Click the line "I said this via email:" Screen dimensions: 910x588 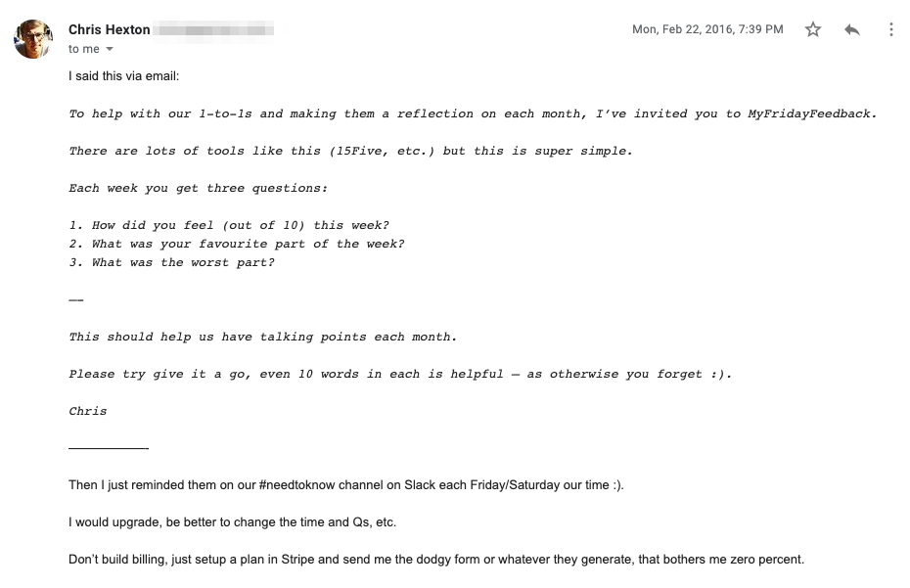click(x=124, y=75)
